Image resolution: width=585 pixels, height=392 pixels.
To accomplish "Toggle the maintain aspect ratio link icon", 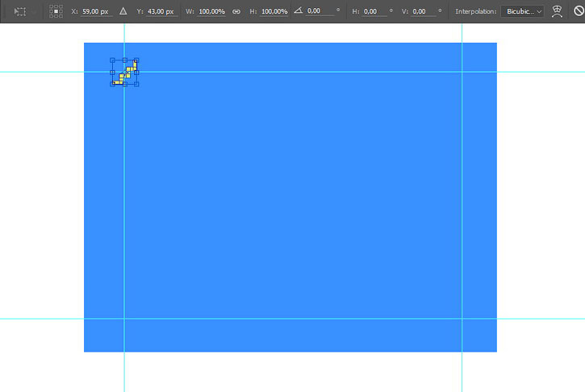I will pos(236,11).
